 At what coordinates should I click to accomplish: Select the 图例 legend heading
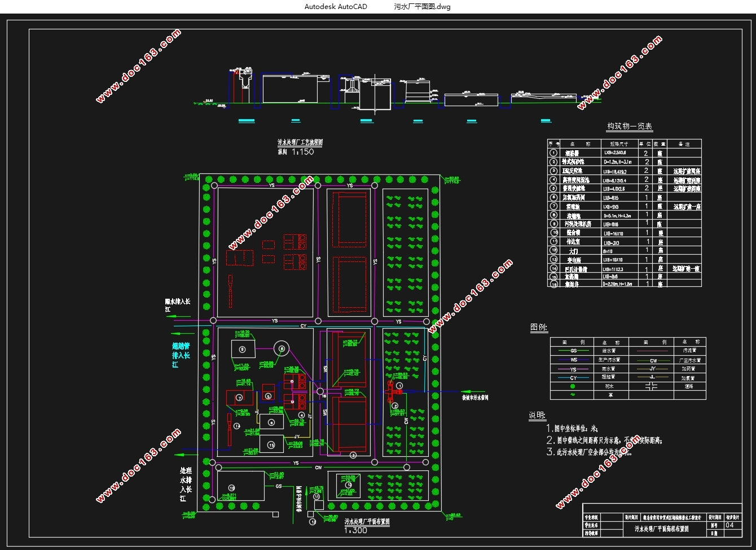539,328
